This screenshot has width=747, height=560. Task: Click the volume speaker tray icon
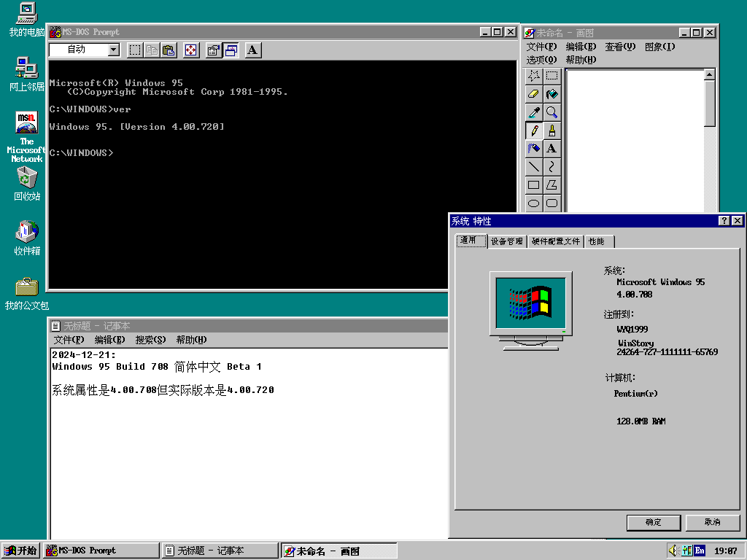tap(673, 551)
